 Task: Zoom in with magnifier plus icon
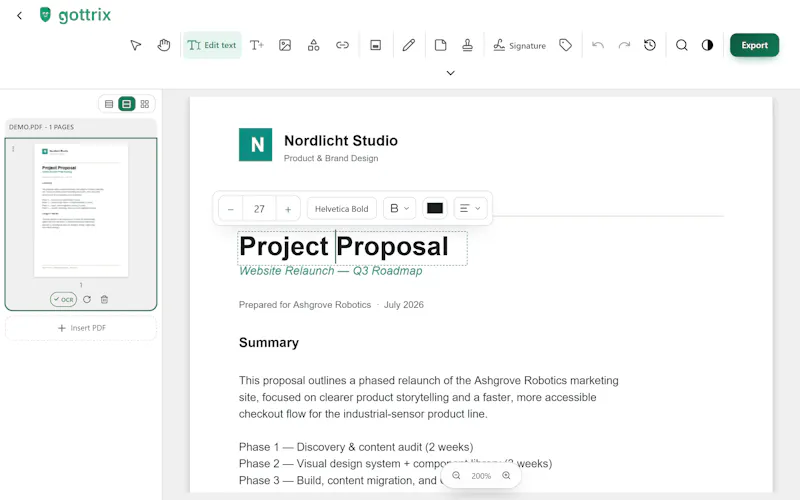coord(506,476)
